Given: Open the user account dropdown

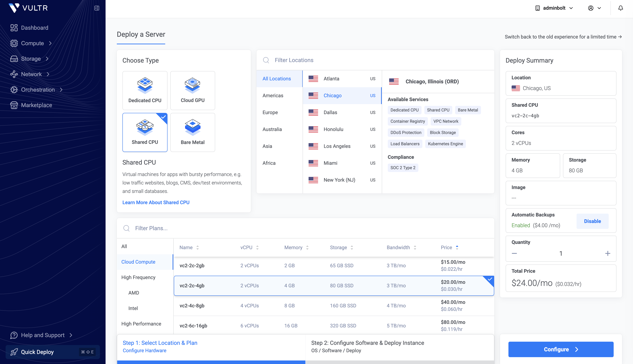Looking at the screenshot, I should point(594,8).
